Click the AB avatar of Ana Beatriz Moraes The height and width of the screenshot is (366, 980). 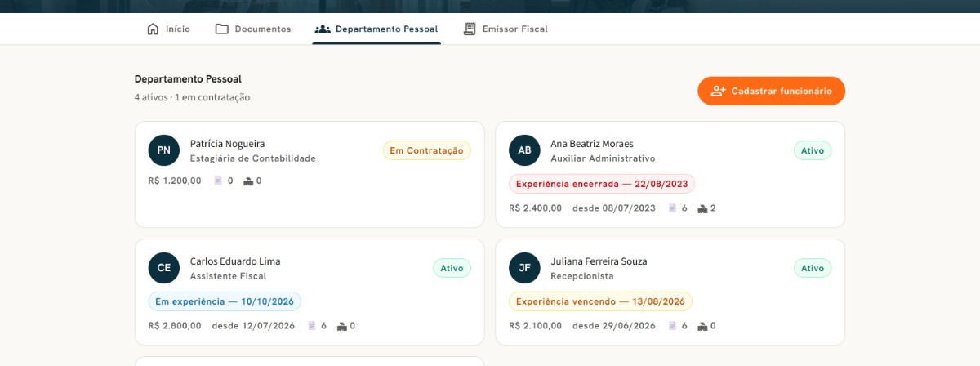click(524, 150)
